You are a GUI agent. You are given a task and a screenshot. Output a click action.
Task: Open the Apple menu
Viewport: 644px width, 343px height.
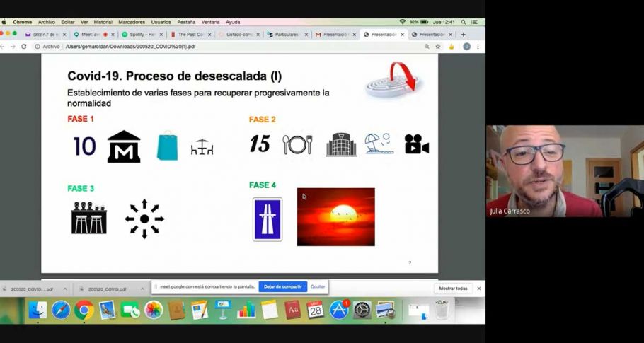coord(4,22)
